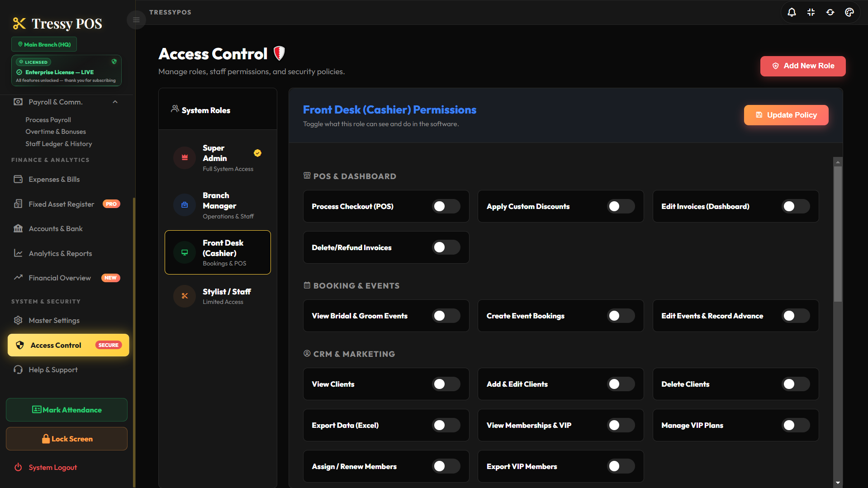Open the theme palette icon
This screenshot has height=488, width=868.
click(x=849, y=12)
